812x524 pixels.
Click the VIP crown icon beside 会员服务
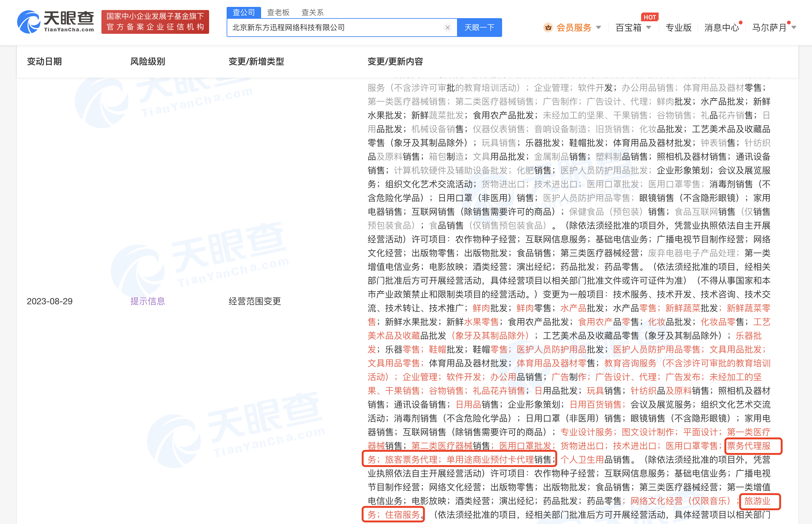(x=548, y=27)
